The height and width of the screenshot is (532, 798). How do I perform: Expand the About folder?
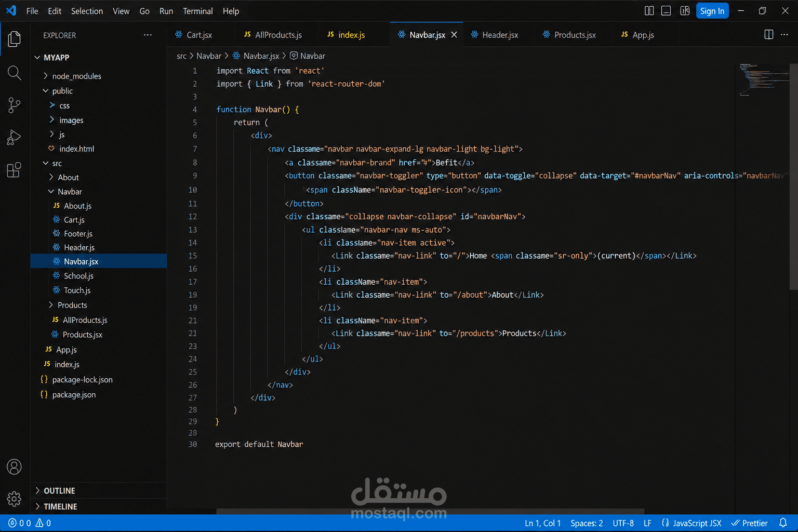[68, 177]
